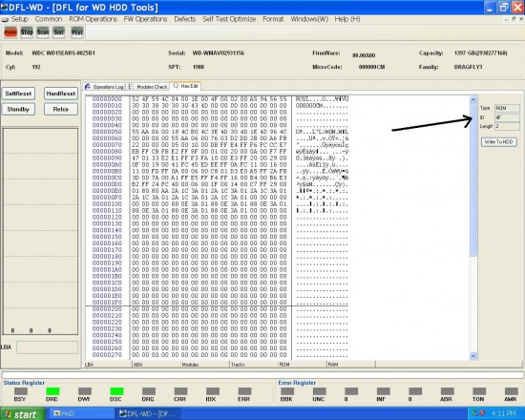The width and height of the screenshot is (525, 420).
Task: Click the Stop toolbar icon
Action: (x=27, y=32)
